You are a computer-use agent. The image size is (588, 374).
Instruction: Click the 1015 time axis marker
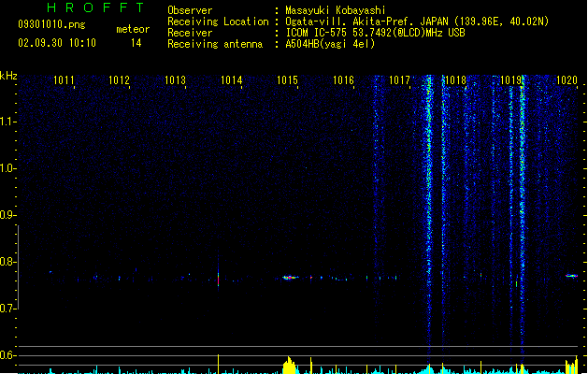click(x=287, y=80)
